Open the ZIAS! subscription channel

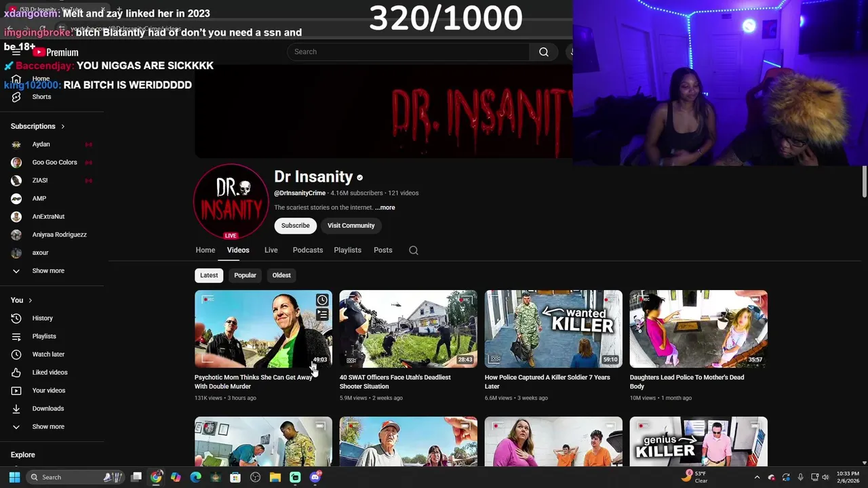pos(39,180)
